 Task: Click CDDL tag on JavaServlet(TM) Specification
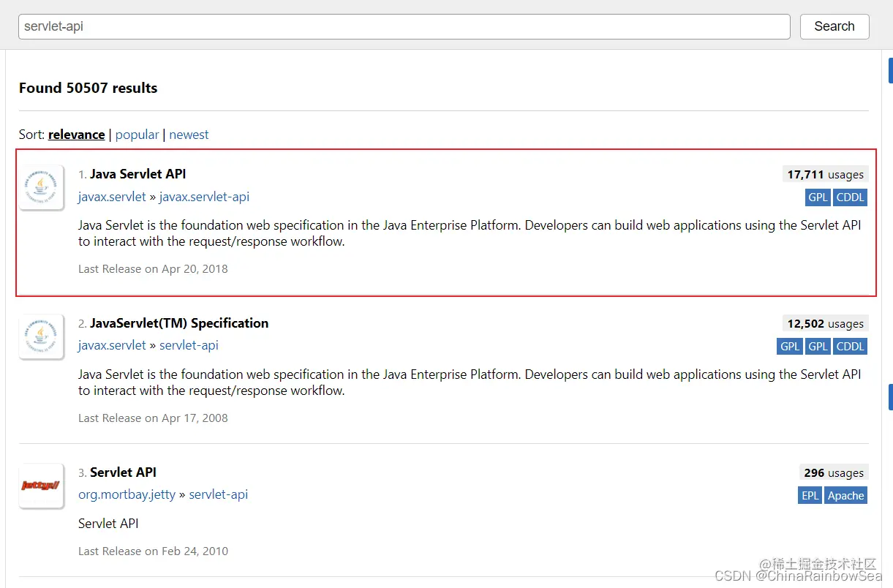coord(850,347)
